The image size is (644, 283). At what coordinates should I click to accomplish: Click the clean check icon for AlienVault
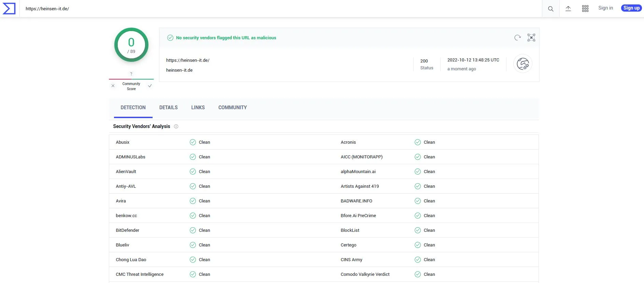click(193, 172)
